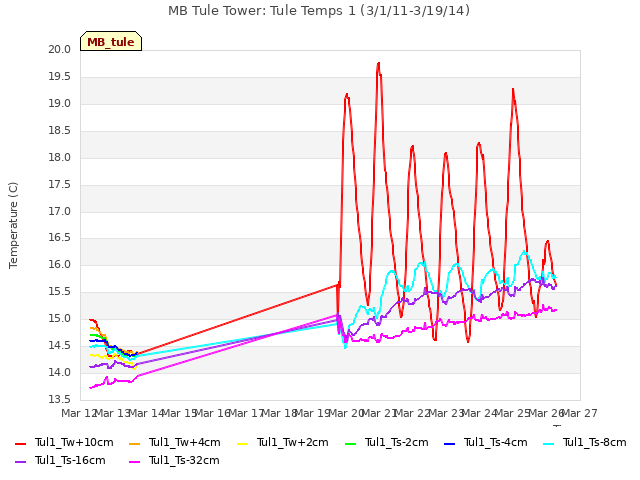
Task: Click the Mar 24 x-axis label
Action: [480, 413]
